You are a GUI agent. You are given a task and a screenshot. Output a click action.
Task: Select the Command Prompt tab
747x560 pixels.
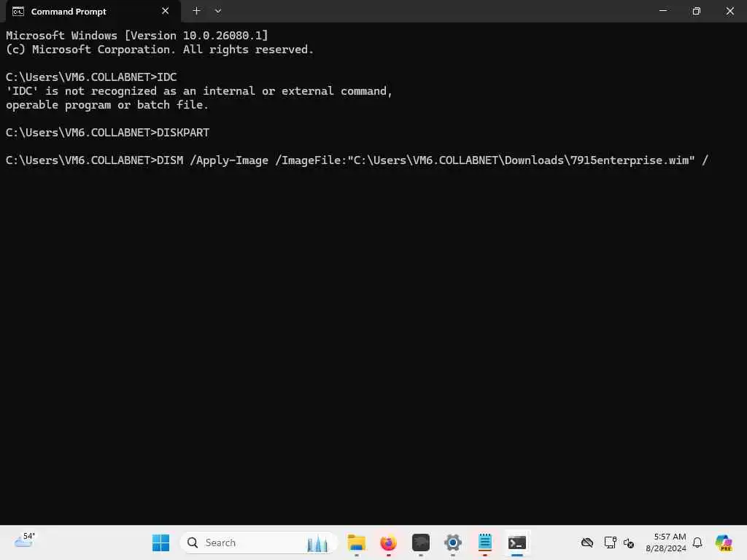(93, 12)
